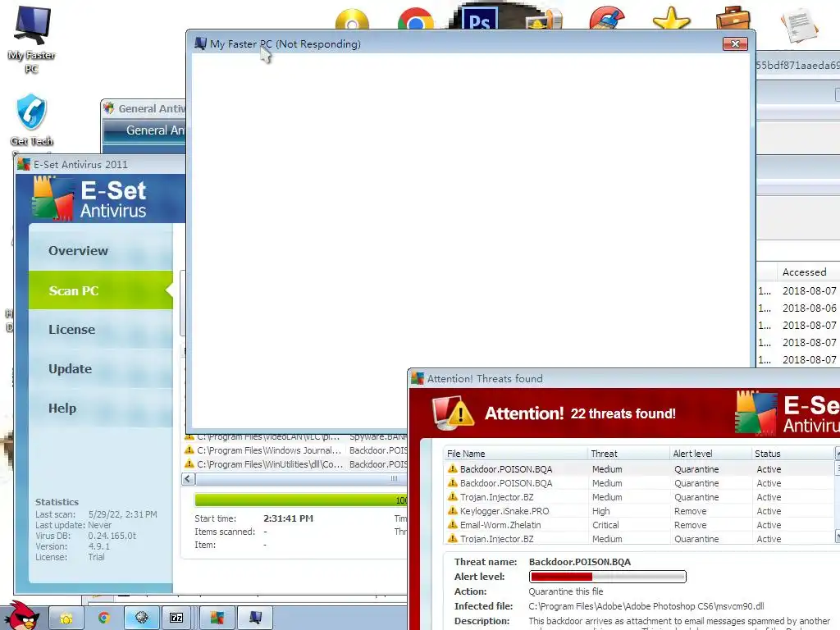Click warning icon beside Windows Journal scan row
This screenshot has width=840, height=630.
(x=189, y=450)
